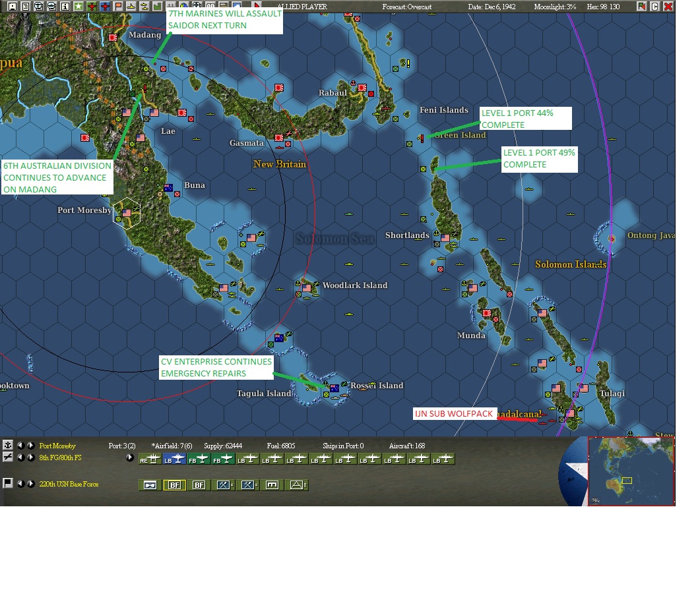Click the white C button top-right
700x592 pixels.
[x=655, y=6]
